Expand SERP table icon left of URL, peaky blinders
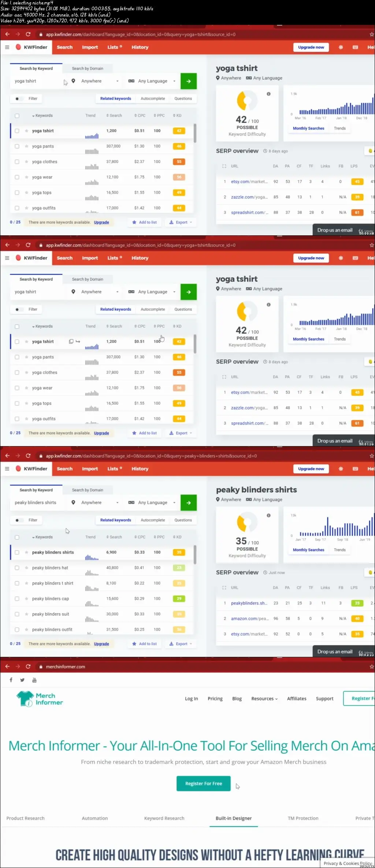Screen dimensions: 375x868 tap(224, 588)
